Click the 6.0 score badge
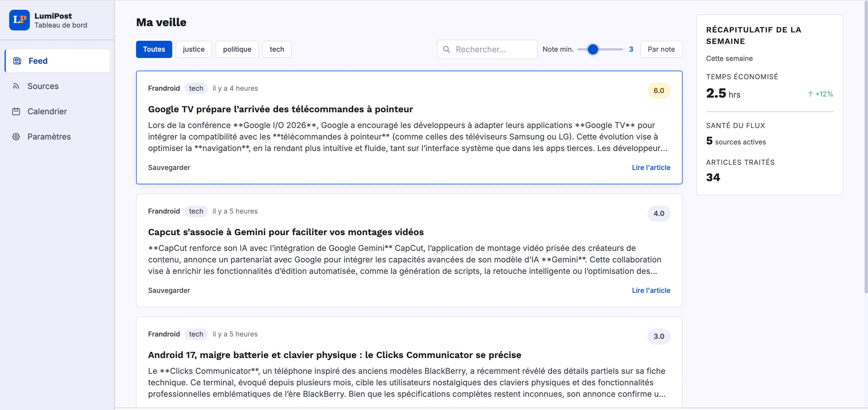This screenshot has width=868, height=410. [x=659, y=91]
